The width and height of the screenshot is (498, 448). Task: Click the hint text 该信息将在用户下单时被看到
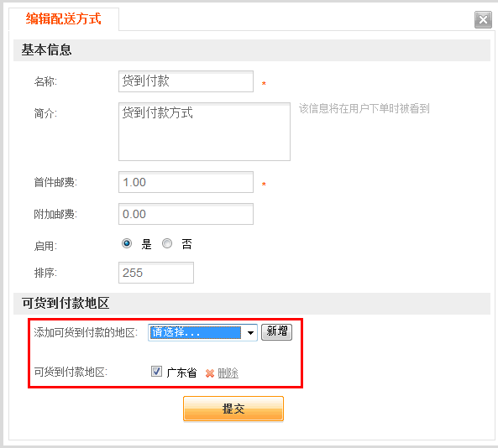tap(364, 108)
